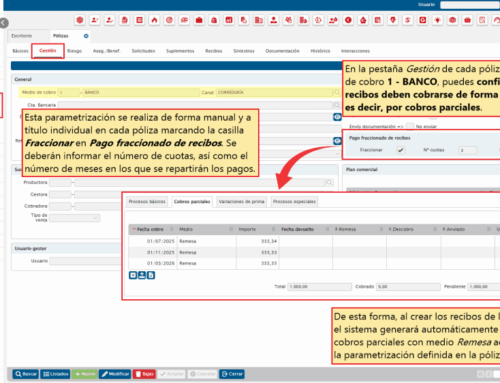Close the Pólizas tab with the blue icon
500x383 pixels.
86,36
